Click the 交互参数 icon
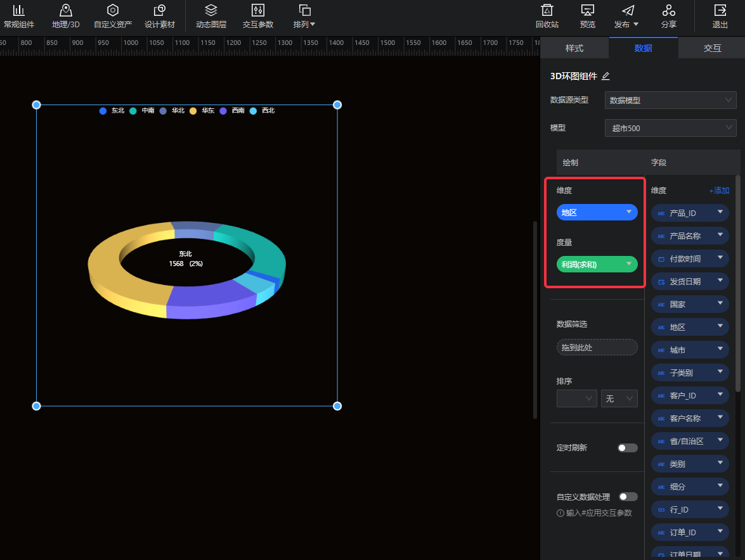 (x=258, y=11)
